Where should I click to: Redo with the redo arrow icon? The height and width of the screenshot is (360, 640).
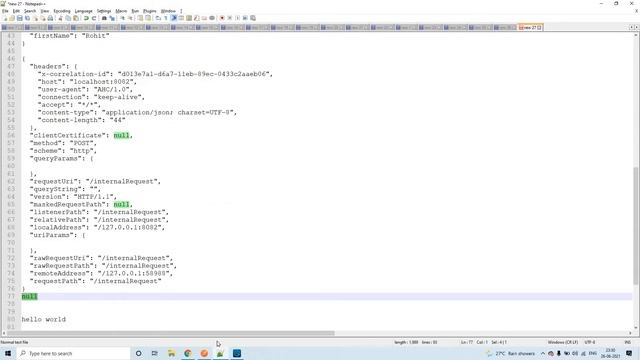[x=94, y=18]
